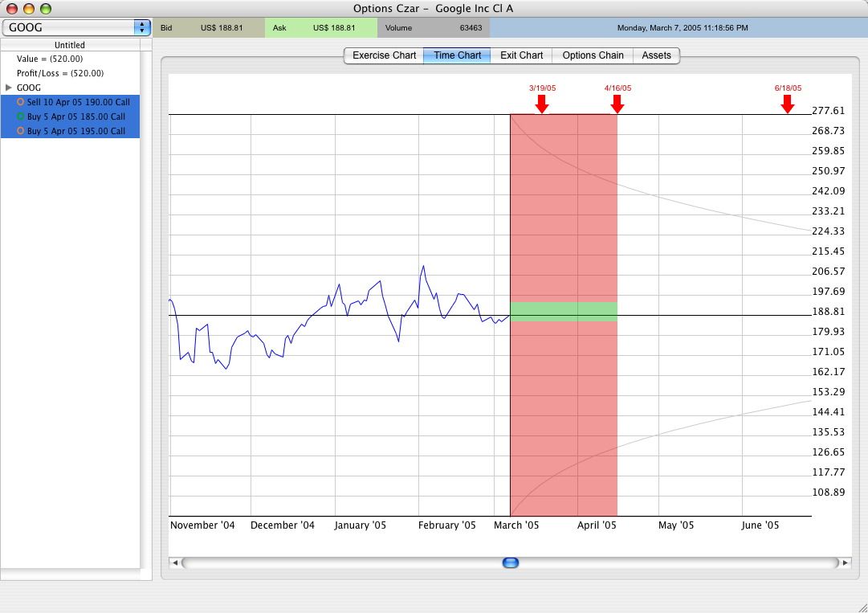Click the Ask US$ 188.81 field

[321, 27]
